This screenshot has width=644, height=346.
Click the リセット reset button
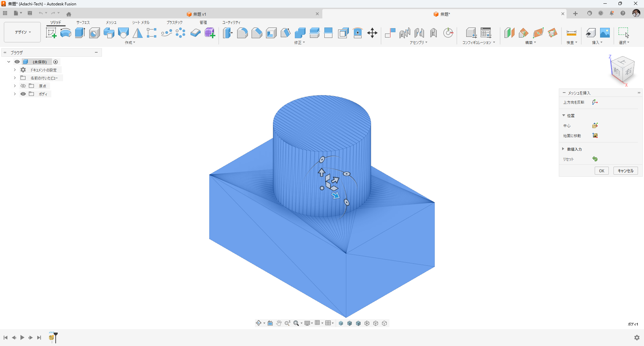pos(595,159)
